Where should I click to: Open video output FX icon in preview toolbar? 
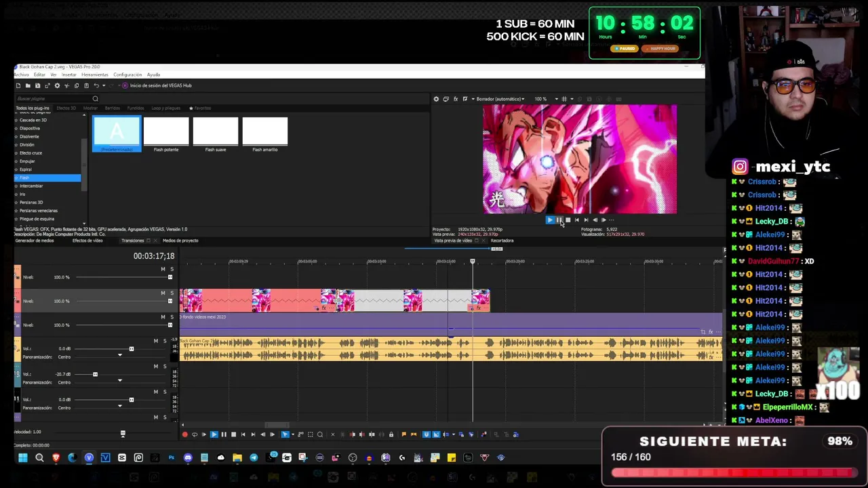[455, 99]
